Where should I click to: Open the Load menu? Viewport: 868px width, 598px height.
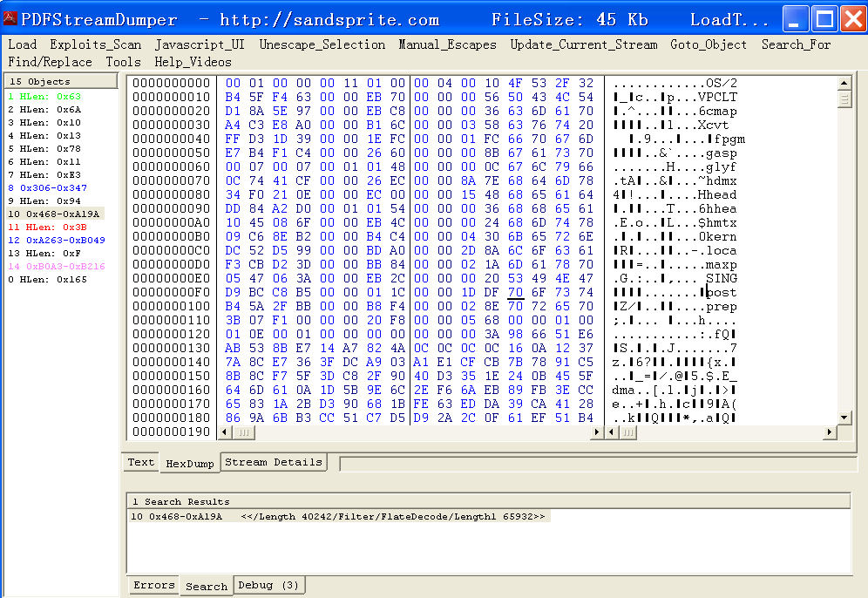point(22,44)
